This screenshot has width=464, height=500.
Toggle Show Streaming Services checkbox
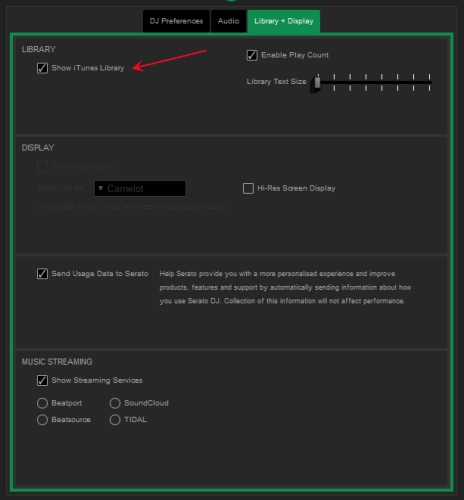(42, 380)
